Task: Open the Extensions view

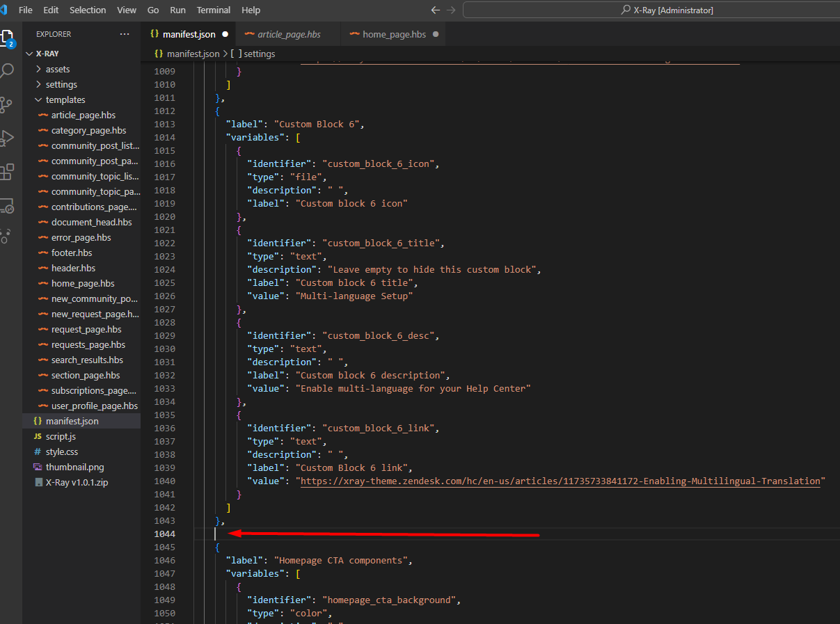Action: click(7, 171)
